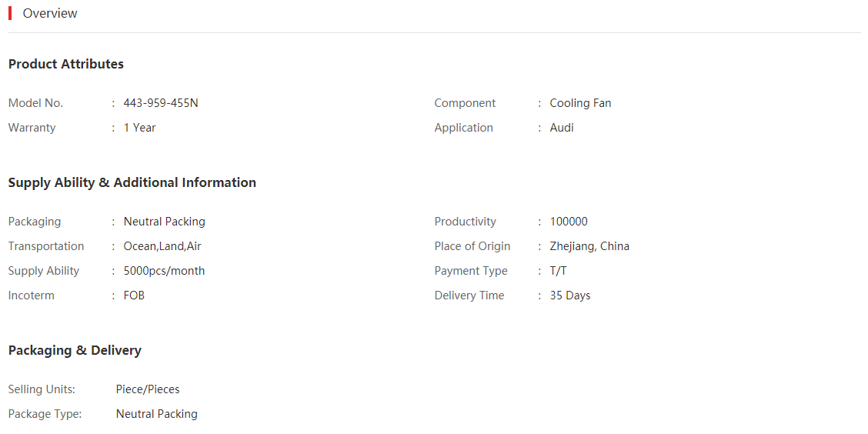Click the Overview section heading
Image resolution: width=868 pixels, height=434 pixels.
tap(50, 13)
